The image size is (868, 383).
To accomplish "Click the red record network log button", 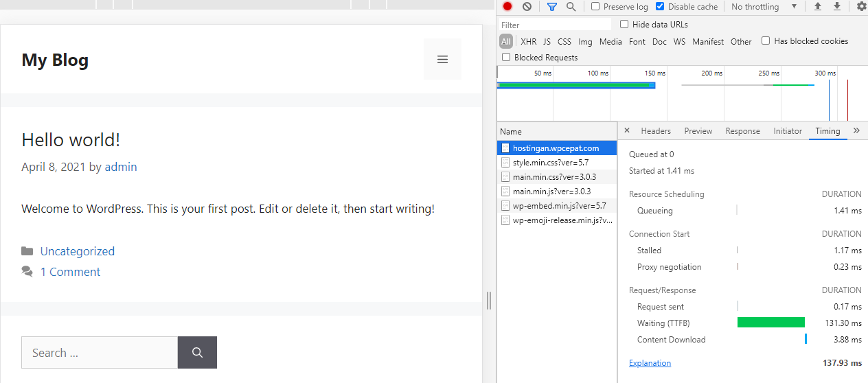I will coord(507,7).
